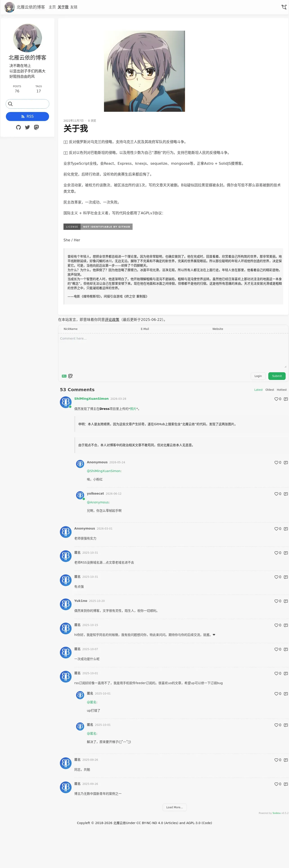The height and width of the screenshot is (868, 289).
Task: Click the transgender symbol icon in the header
Action: click(284, 7)
